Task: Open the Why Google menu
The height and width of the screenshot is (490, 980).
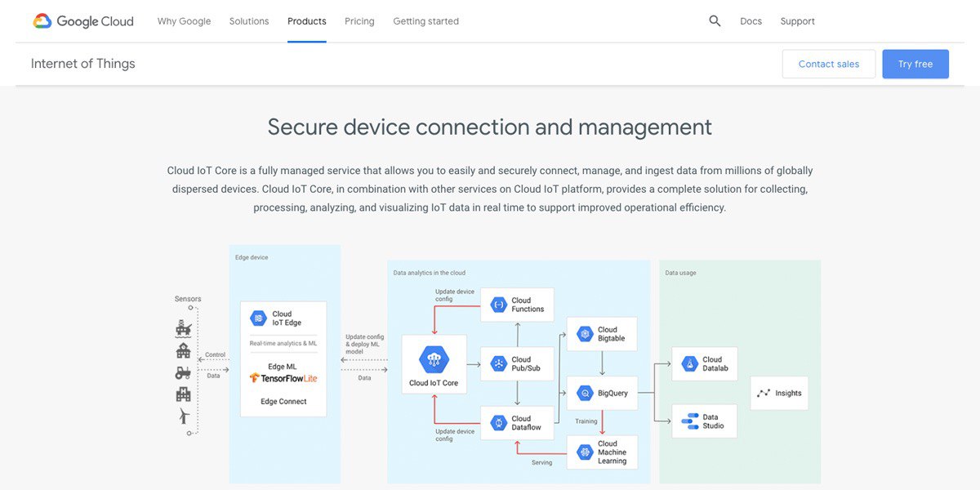Action: coord(184,21)
